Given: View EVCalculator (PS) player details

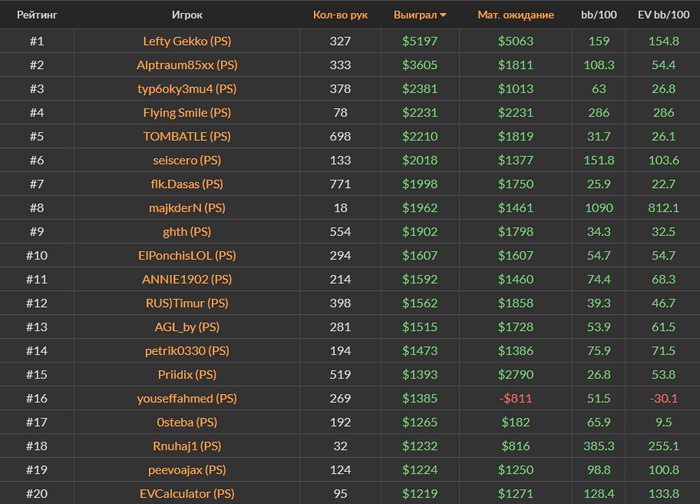Looking at the screenshot, I should pos(187,493).
